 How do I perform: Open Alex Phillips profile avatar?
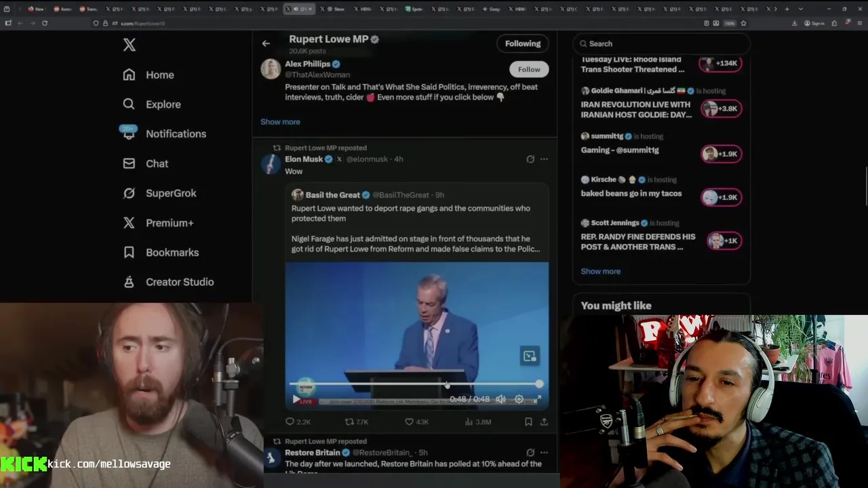tap(271, 69)
